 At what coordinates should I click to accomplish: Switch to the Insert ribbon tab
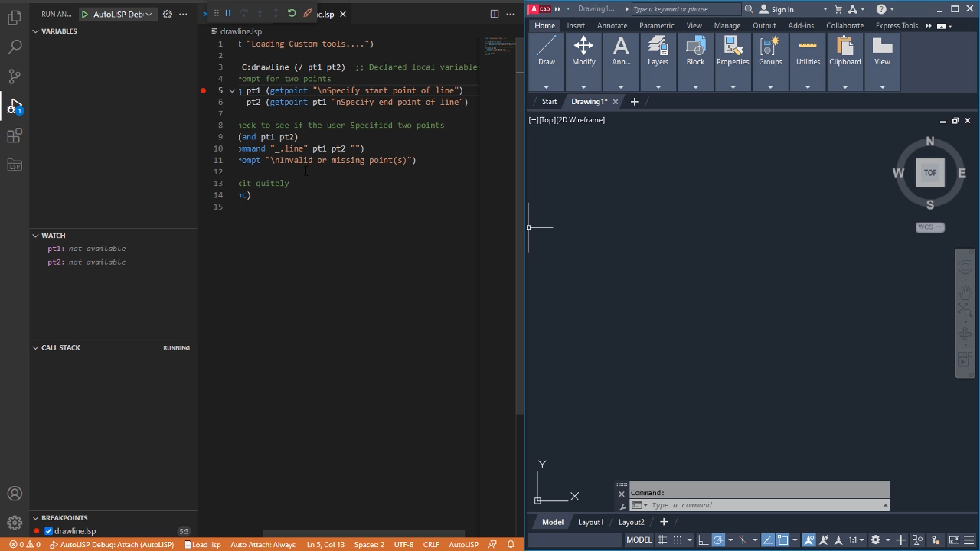coord(576,25)
